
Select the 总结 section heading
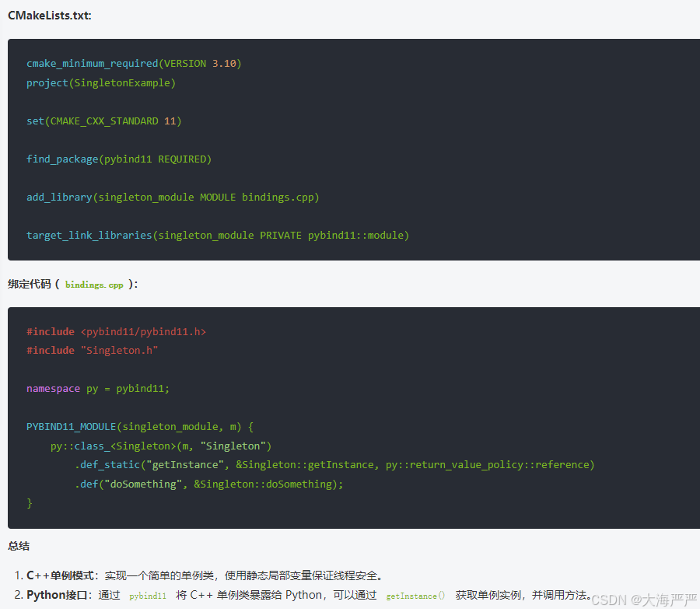click(19, 546)
